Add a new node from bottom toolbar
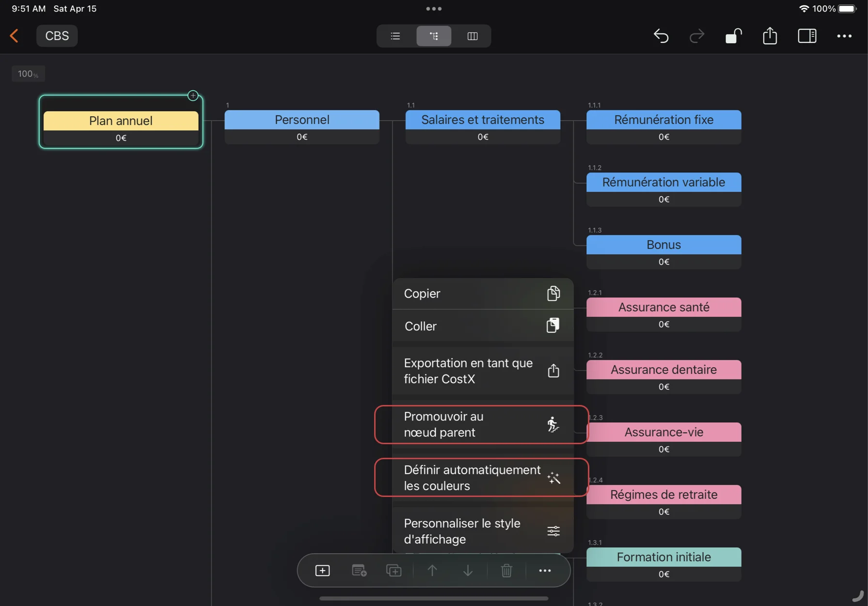 point(322,571)
